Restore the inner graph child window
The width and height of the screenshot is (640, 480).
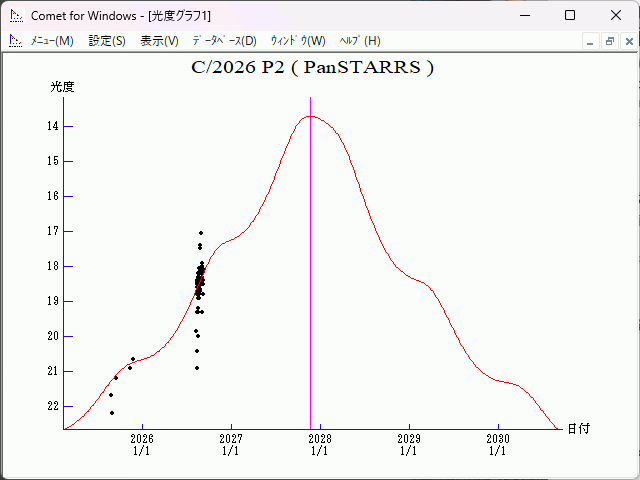point(610,41)
